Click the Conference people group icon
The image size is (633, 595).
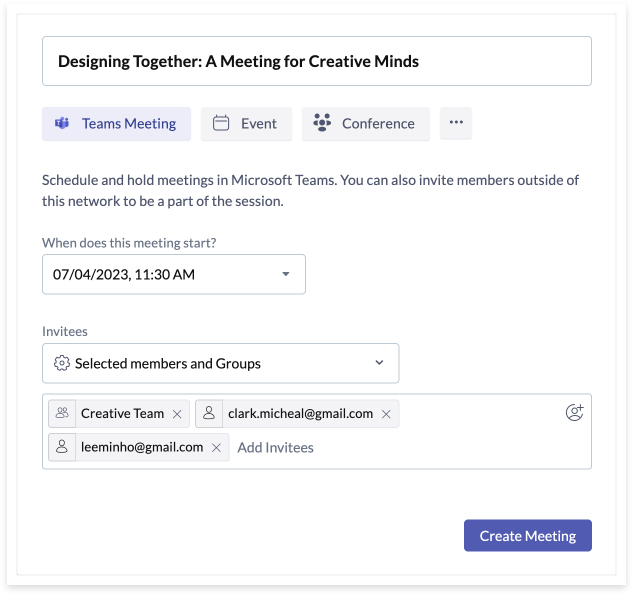point(322,124)
